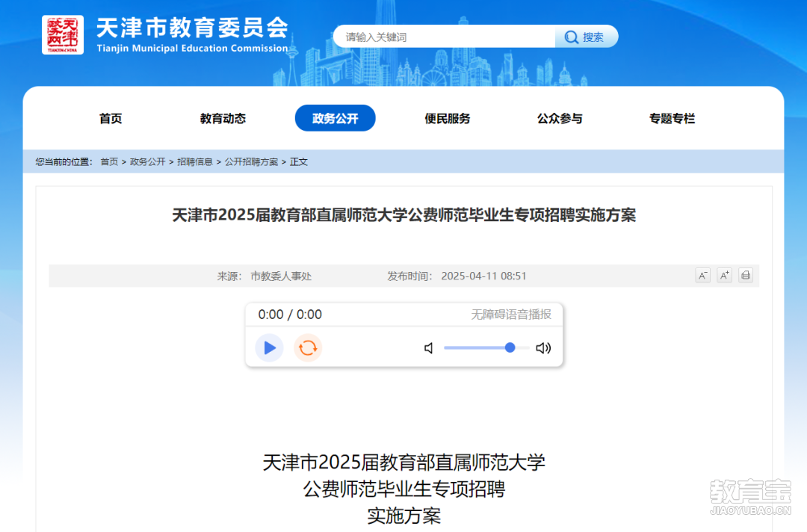This screenshot has width=807, height=532.
Task: Click the 搜索 search button
Action: point(587,37)
